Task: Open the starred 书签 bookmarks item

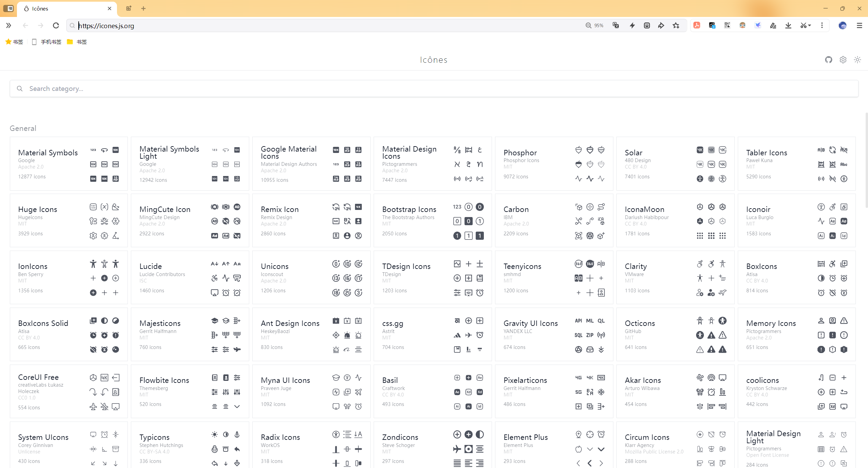Action: (x=14, y=42)
